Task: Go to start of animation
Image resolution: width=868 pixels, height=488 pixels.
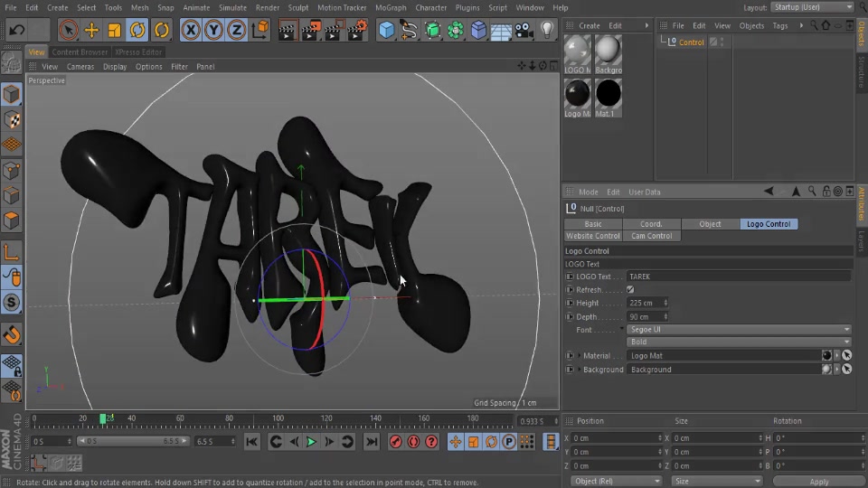Action: pyautogui.click(x=252, y=442)
